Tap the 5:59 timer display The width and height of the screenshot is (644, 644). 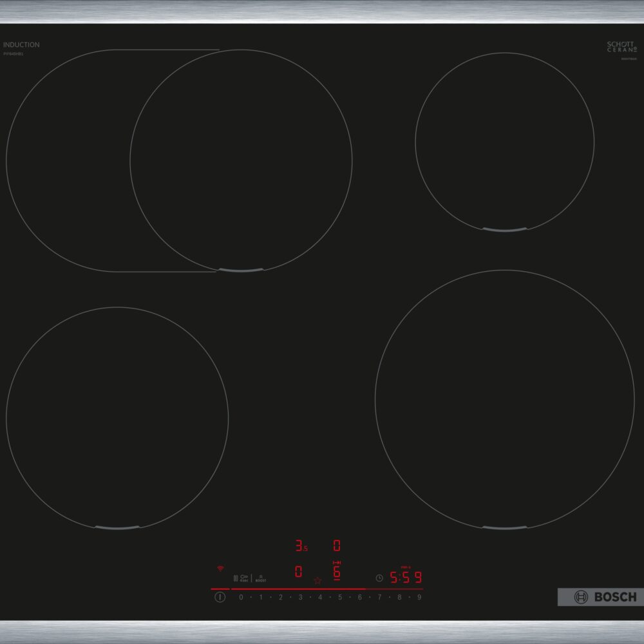point(406,578)
